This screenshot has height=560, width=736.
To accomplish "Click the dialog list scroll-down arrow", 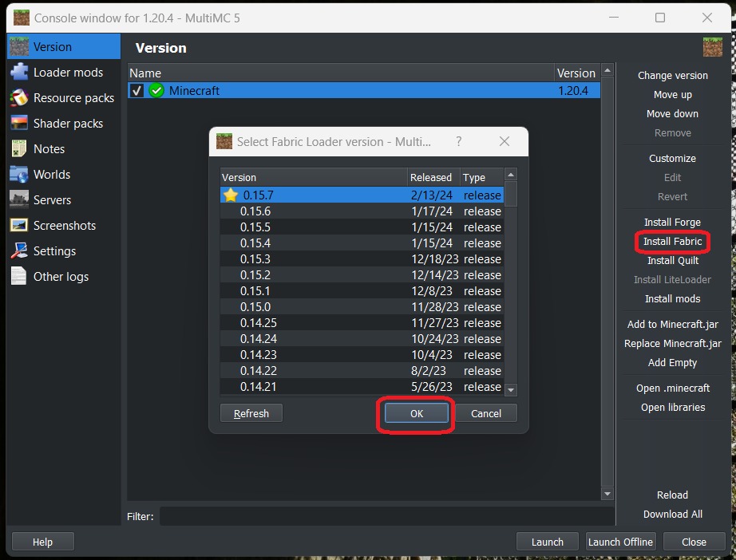I will [x=511, y=389].
